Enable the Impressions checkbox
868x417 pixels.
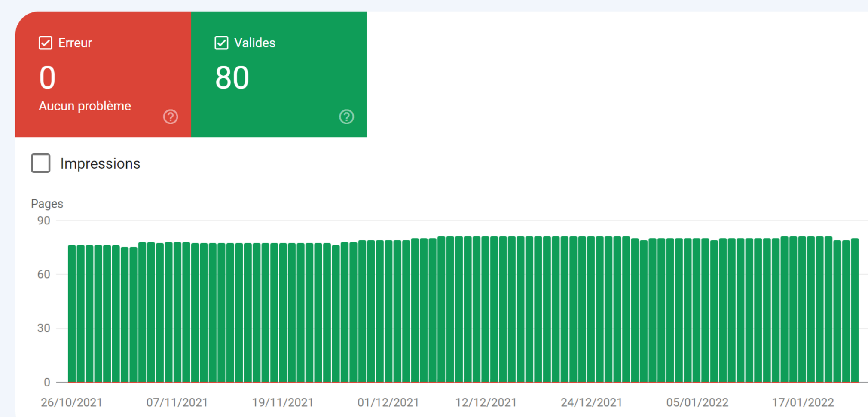click(x=40, y=163)
